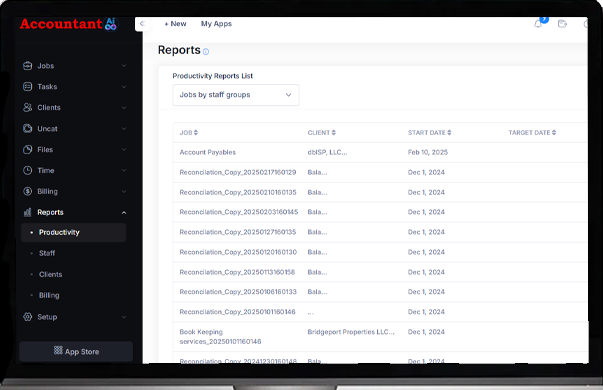This screenshot has height=390, width=603.
Task: Click the Billing dollar icon in sidebar
Action: 28,191
